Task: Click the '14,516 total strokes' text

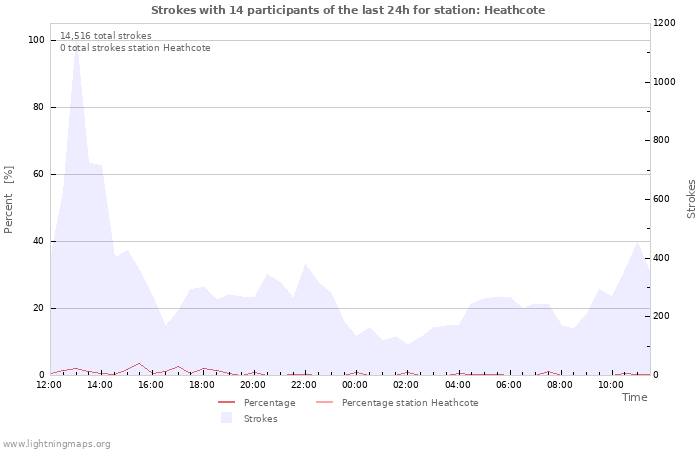Action: point(105,36)
